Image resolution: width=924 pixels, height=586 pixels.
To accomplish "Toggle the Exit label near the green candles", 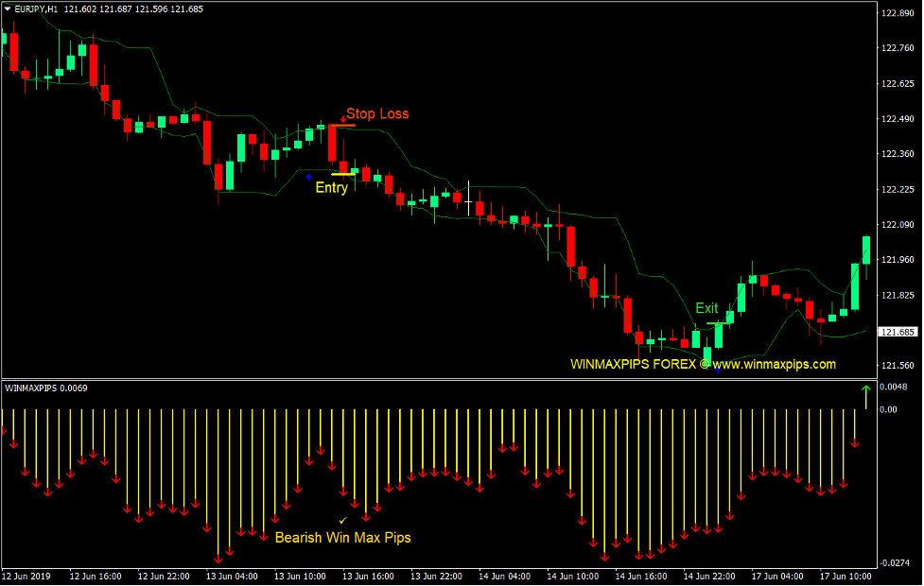I will click(706, 309).
